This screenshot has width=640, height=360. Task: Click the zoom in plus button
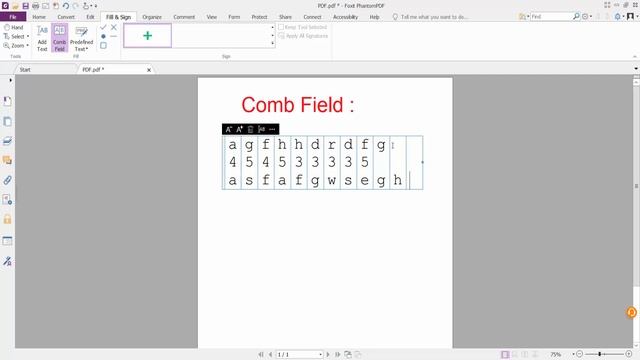point(629,354)
